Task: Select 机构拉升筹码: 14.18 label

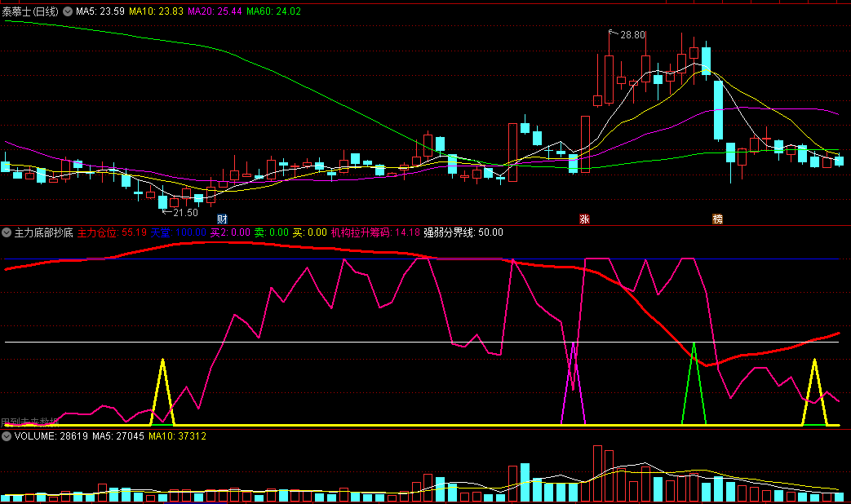Action: coord(375,232)
